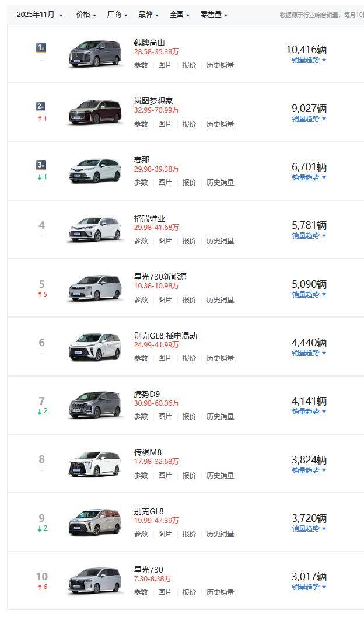Open the 全国 region filter
364x617 pixels.
coord(179,15)
